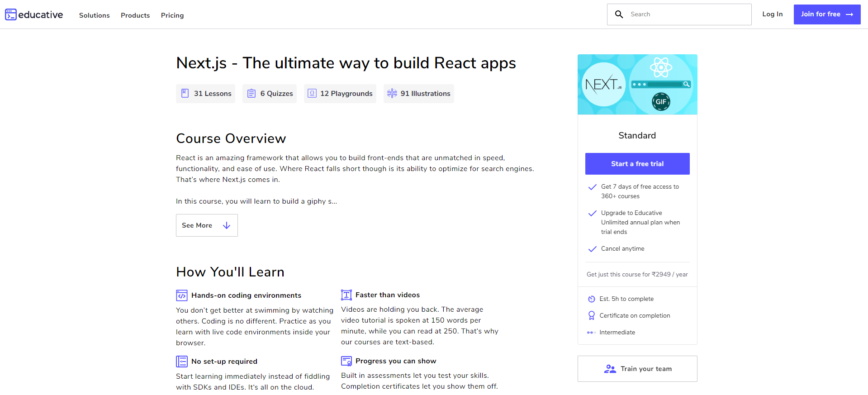Viewport: 868px width, 395px height.
Task: Click the 6 Quizzes badge
Action: (270, 94)
